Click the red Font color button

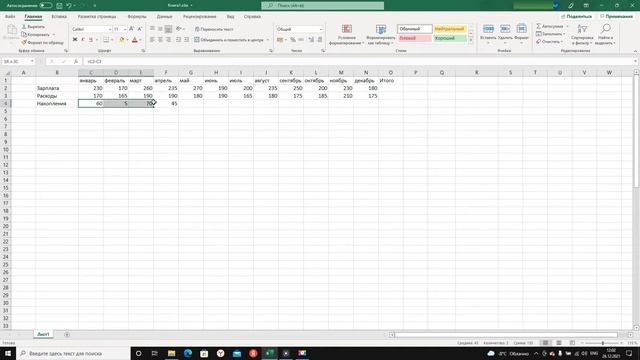coord(135,40)
